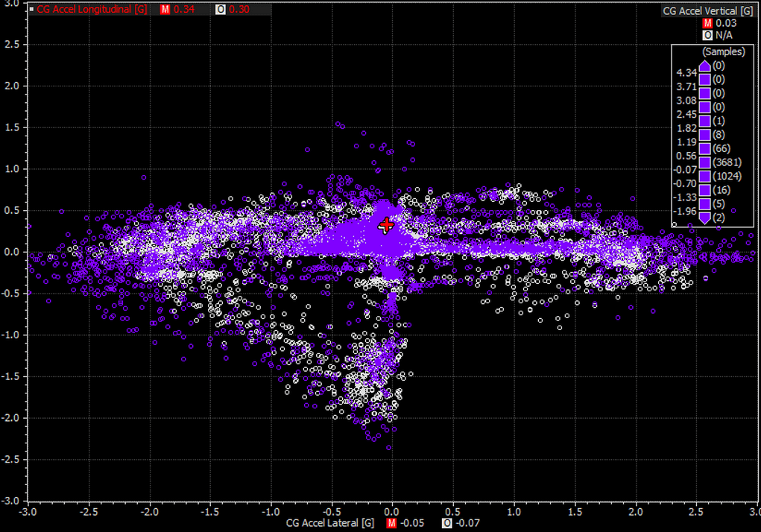Click the 3.08 legend threshold value

tap(686, 101)
